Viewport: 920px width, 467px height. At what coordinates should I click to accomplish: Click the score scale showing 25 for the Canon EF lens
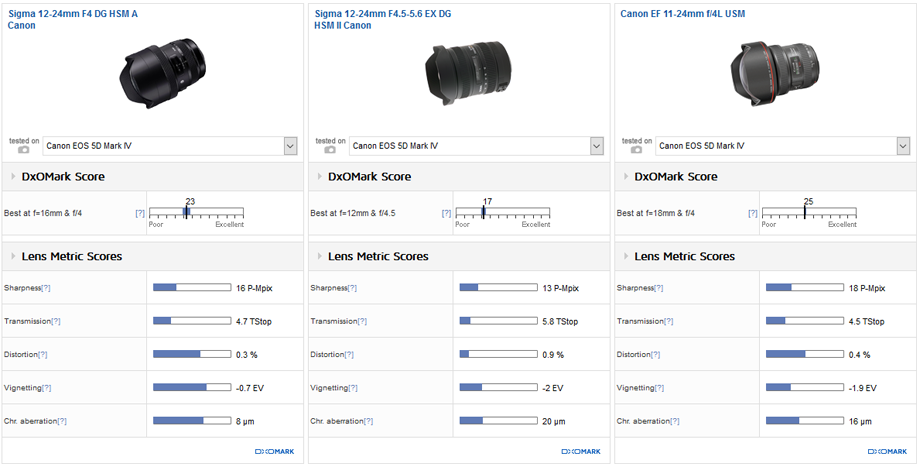pos(808,213)
